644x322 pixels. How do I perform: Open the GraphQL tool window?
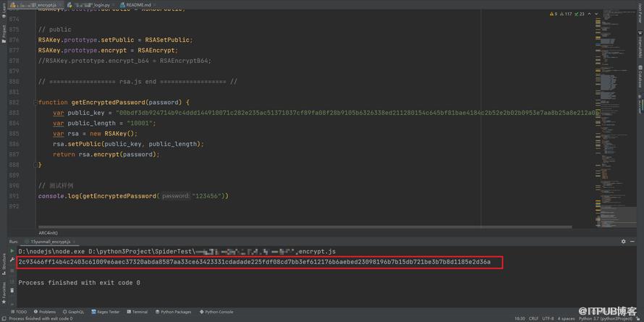74,312
